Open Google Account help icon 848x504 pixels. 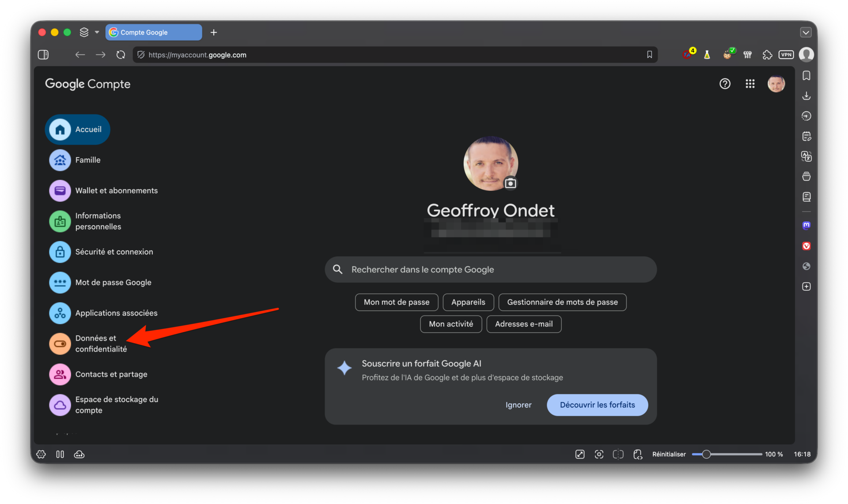pyautogui.click(x=725, y=83)
